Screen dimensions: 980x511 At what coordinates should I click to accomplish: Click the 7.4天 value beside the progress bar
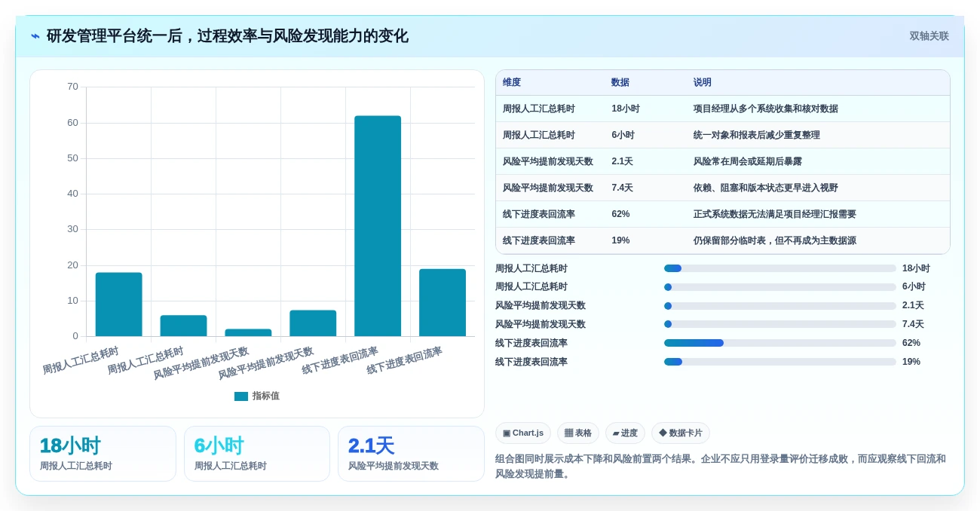[913, 324]
